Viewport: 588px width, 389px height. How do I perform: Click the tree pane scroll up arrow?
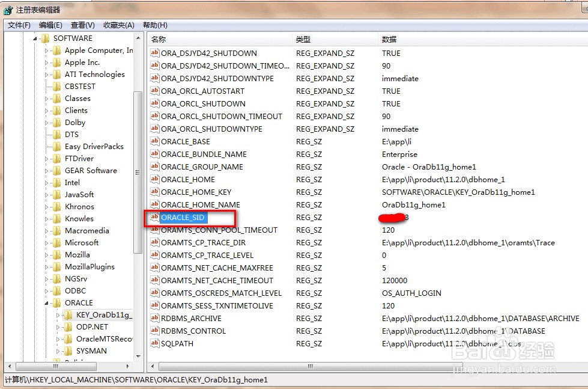coord(138,38)
